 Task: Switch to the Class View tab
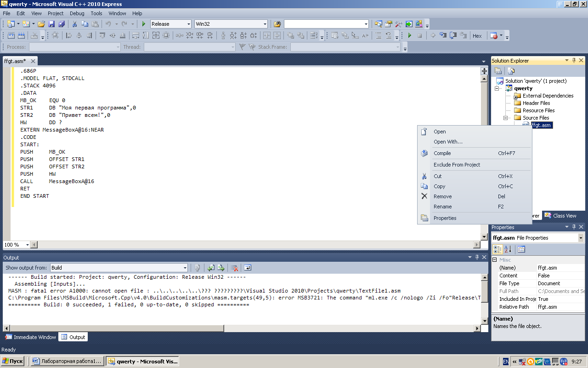(x=560, y=216)
